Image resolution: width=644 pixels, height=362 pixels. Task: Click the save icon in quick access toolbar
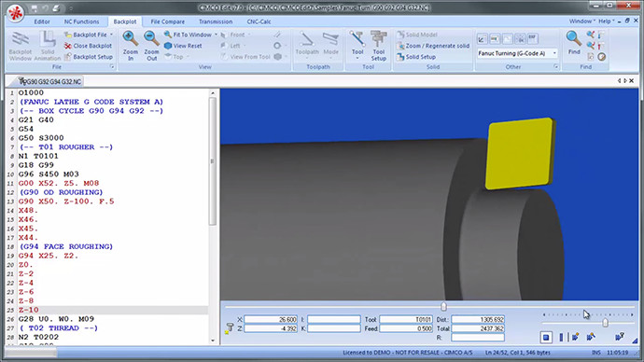(35, 8)
